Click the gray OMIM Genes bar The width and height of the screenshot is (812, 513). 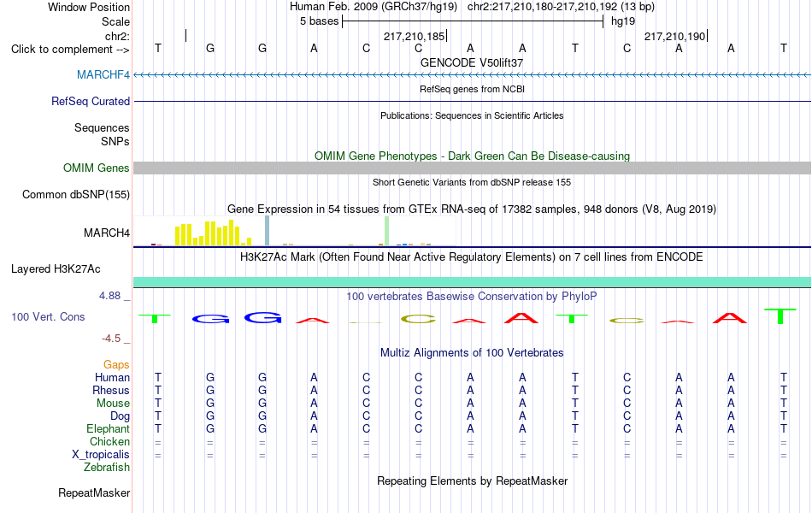[472, 168]
